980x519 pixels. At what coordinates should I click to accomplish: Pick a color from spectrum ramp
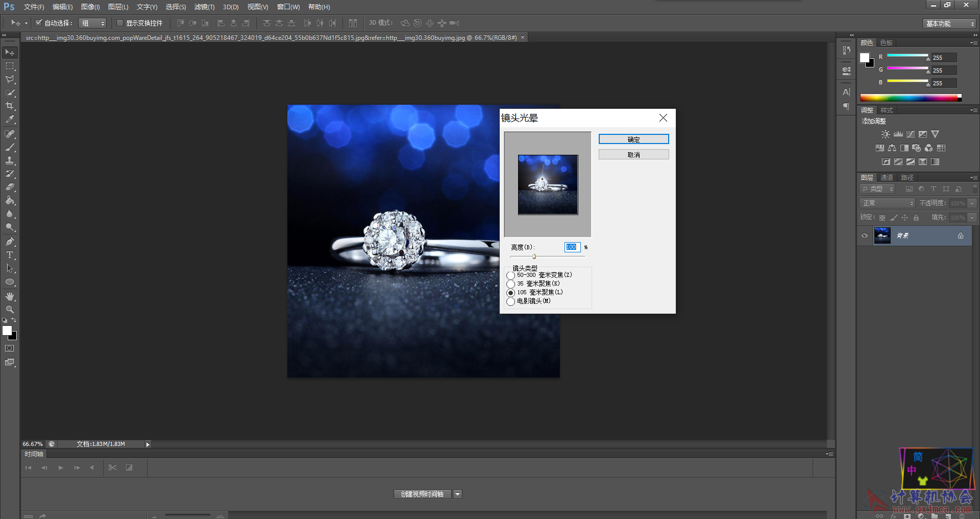pos(911,98)
